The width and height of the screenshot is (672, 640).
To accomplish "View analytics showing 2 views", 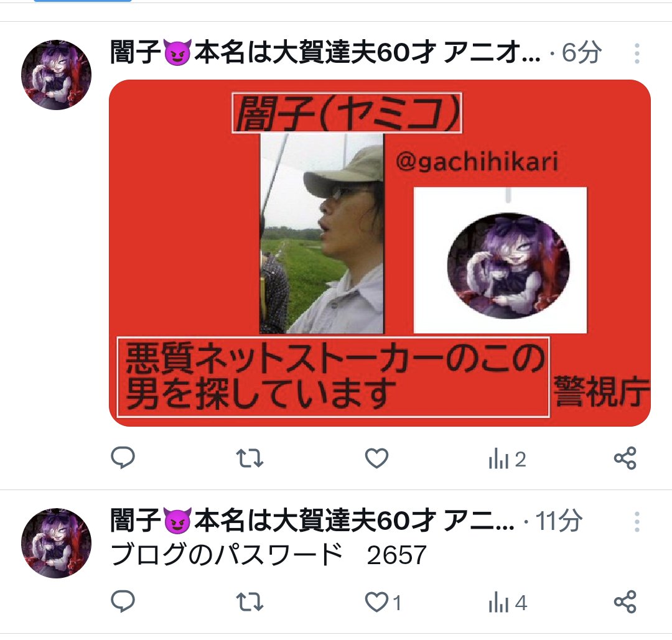I will coord(507,459).
